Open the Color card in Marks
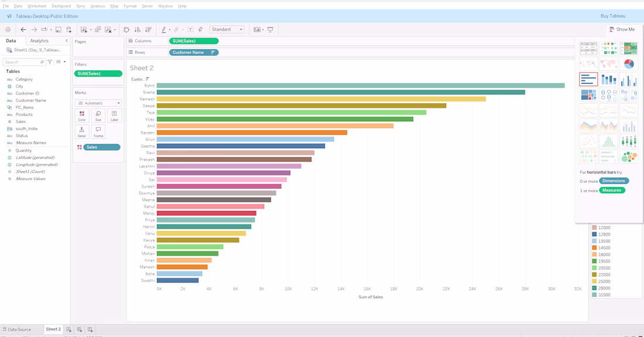 tap(82, 115)
